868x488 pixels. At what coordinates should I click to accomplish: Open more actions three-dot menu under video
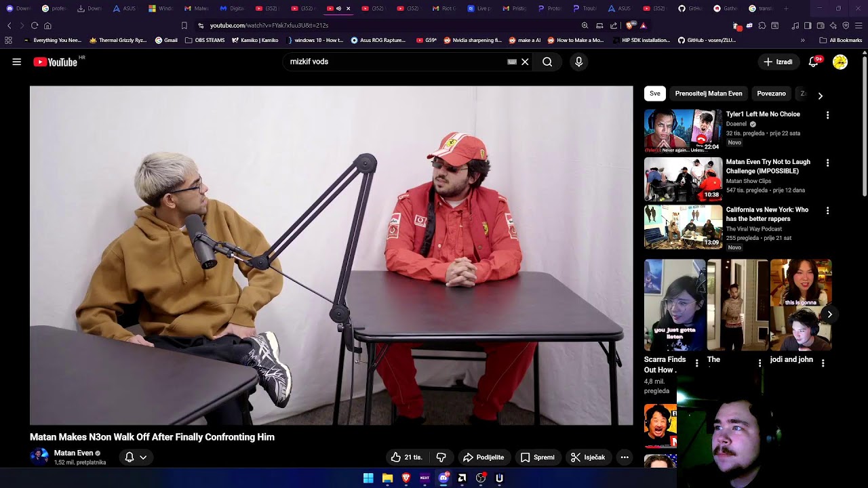pyautogui.click(x=625, y=457)
